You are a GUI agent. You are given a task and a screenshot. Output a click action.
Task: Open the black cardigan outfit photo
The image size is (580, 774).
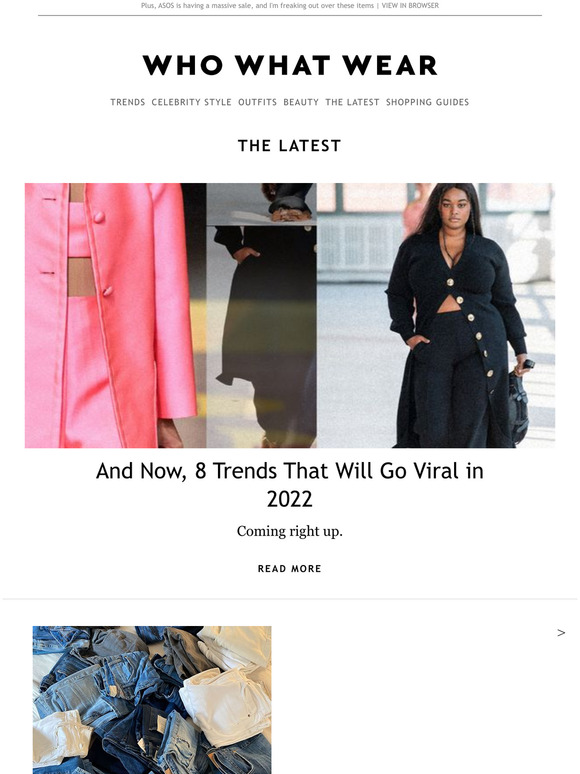(435, 315)
